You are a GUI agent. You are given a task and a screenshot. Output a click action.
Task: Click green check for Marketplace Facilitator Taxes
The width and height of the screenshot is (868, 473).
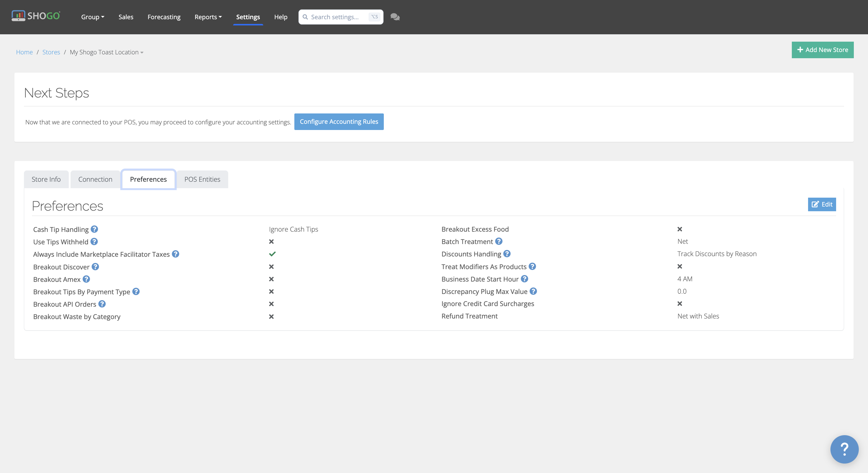272,254
